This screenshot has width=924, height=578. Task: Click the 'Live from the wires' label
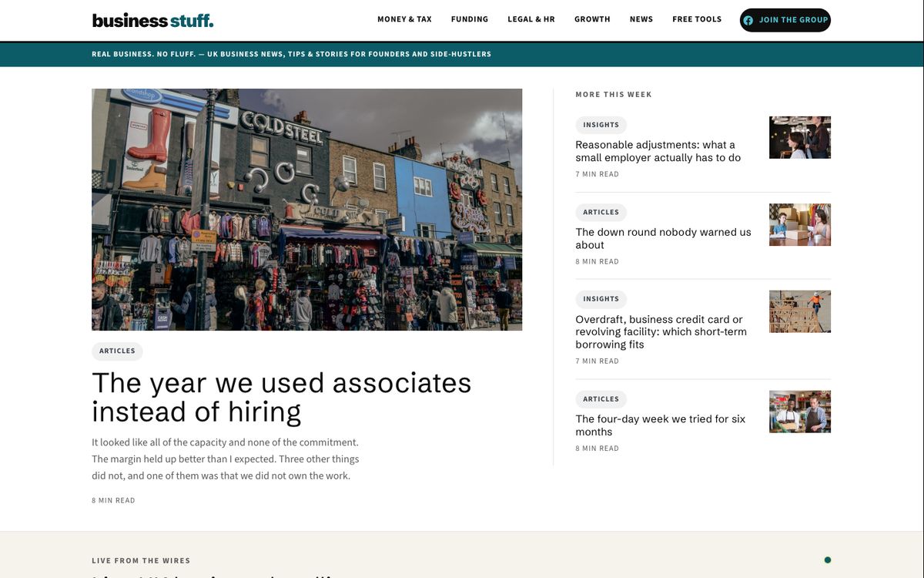point(141,561)
